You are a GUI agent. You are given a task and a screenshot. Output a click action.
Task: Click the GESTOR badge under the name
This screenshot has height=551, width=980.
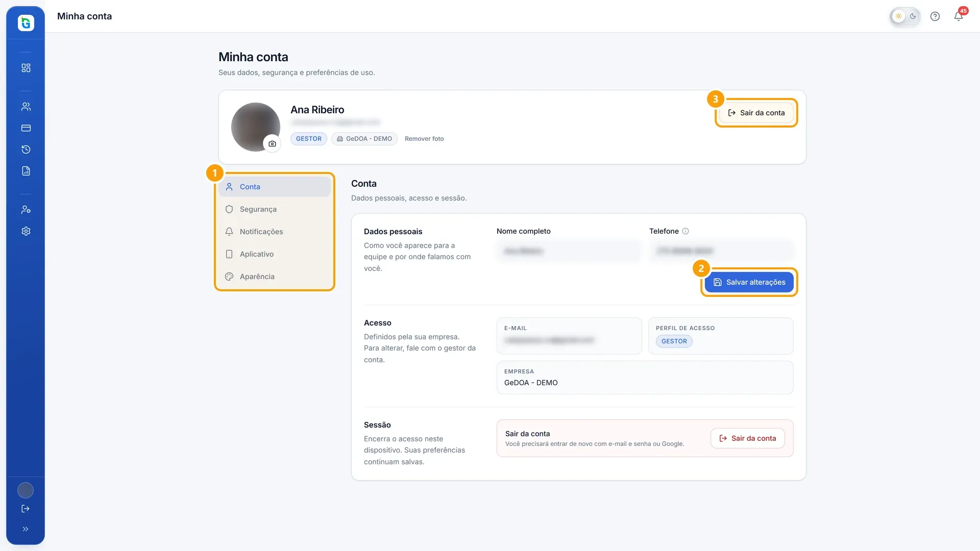309,139
